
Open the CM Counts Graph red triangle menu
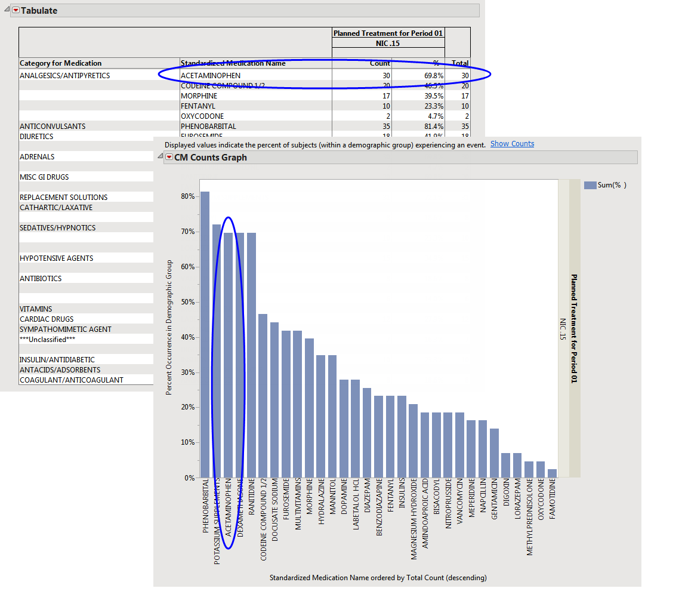click(169, 158)
